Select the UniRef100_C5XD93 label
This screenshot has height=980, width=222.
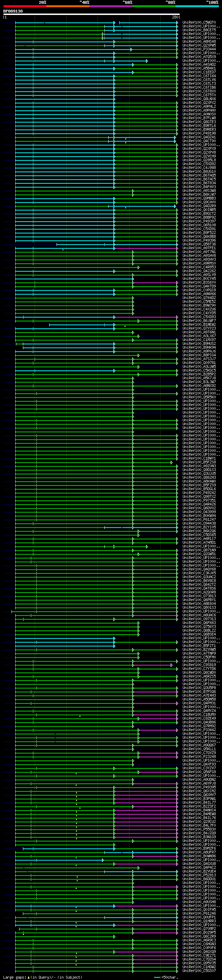pos(199,317)
